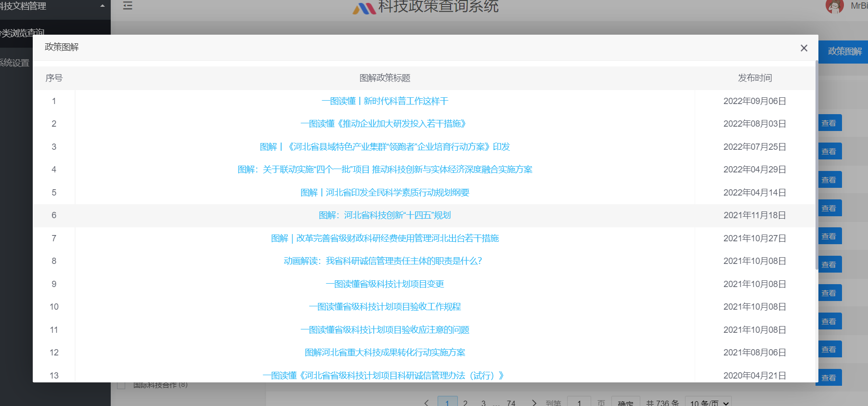Click the date 2021年11月18日

coord(755,215)
